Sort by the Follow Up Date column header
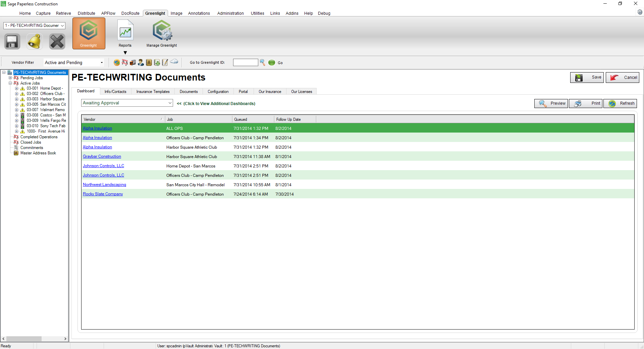Screen dimensions: 644x349 coord(295,119)
